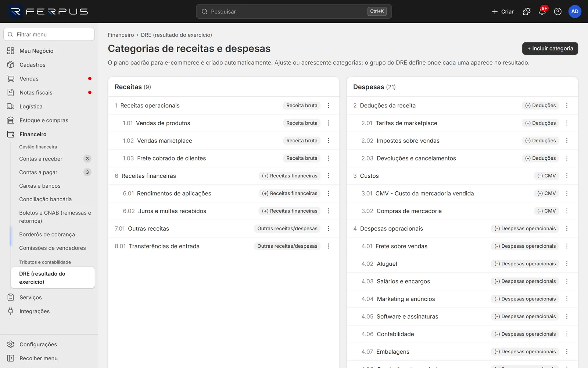
Task: Open options menu for Compras de mercadoria
Action: [567, 211]
